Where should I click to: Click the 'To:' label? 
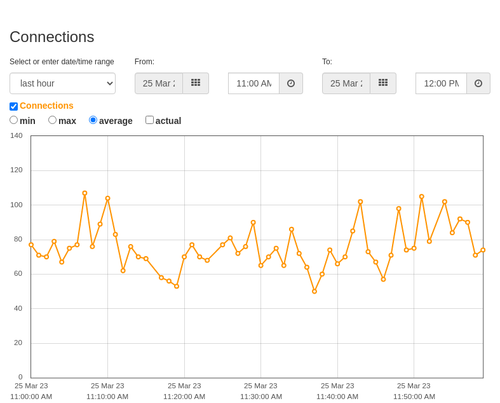pyautogui.click(x=327, y=62)
